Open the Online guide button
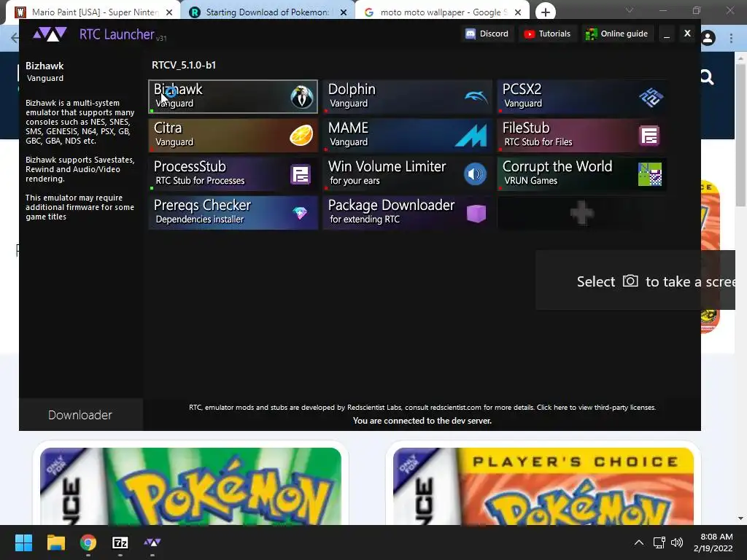Viewport: 747px width, 560px height. [x=617, y=34]
